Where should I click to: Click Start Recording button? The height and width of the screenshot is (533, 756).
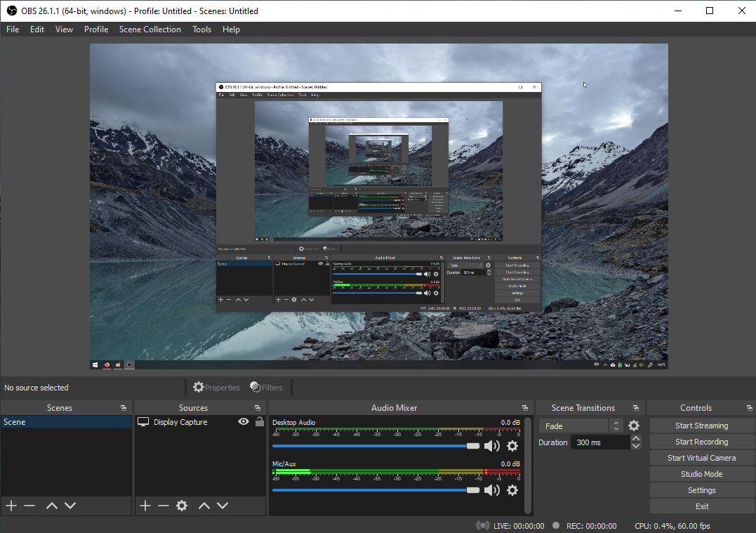[701, 442]
